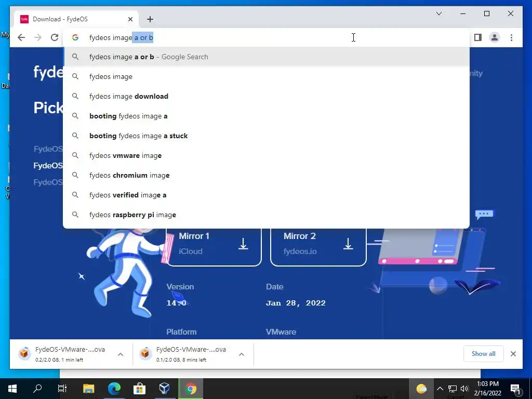This screenshot has width=532, height=399.
Task: Open network status tray icon
Action: tap(453, 389)
